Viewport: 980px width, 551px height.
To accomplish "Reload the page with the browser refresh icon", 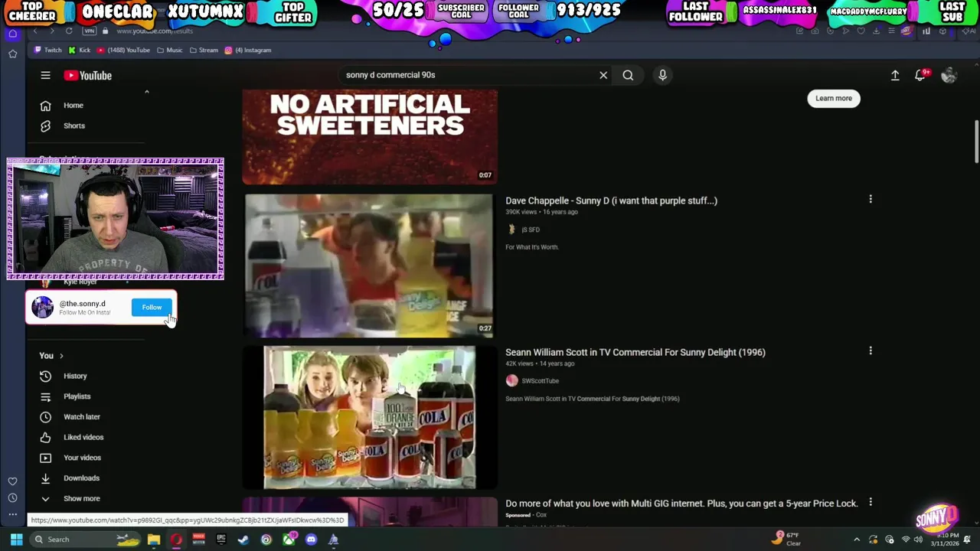I will (x=69, y=31).
